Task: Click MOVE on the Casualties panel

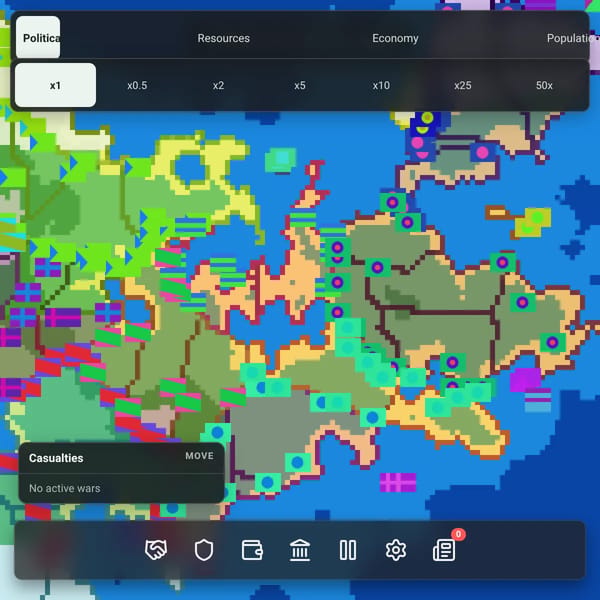Action: point(199,456)
